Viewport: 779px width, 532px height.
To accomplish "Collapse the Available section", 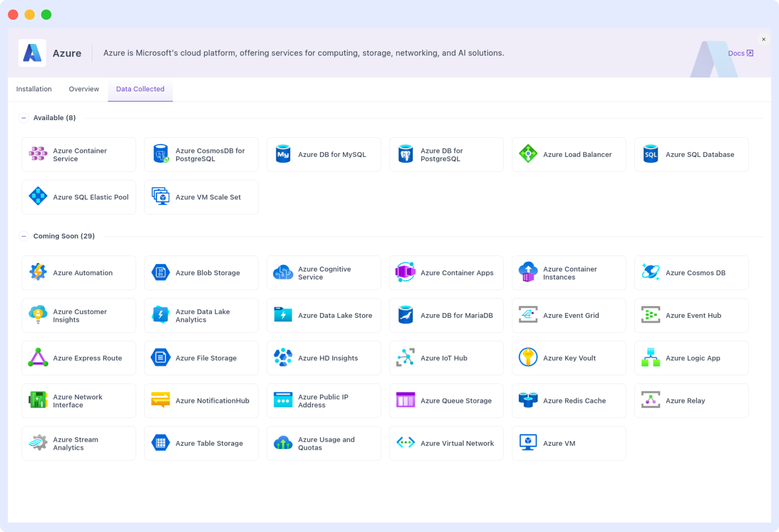I will point(24,118).
